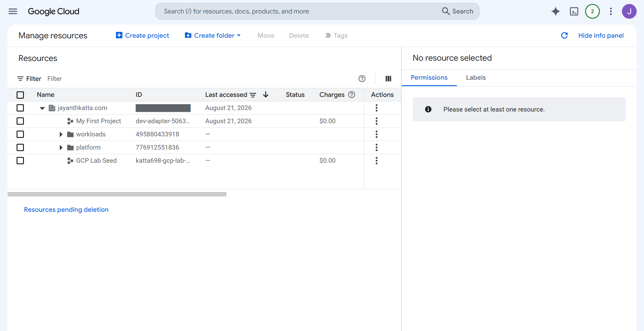Click the Tags label icon in the toolbar
Screen dimensions: 644x331
pyautogui.click(x=328, y=36)
